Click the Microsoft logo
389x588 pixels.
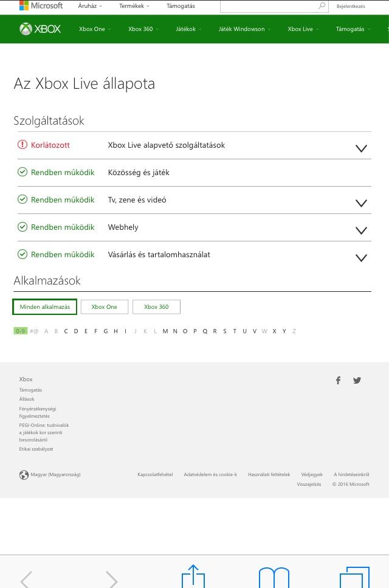pyautogui.click(x=41, y=5)
